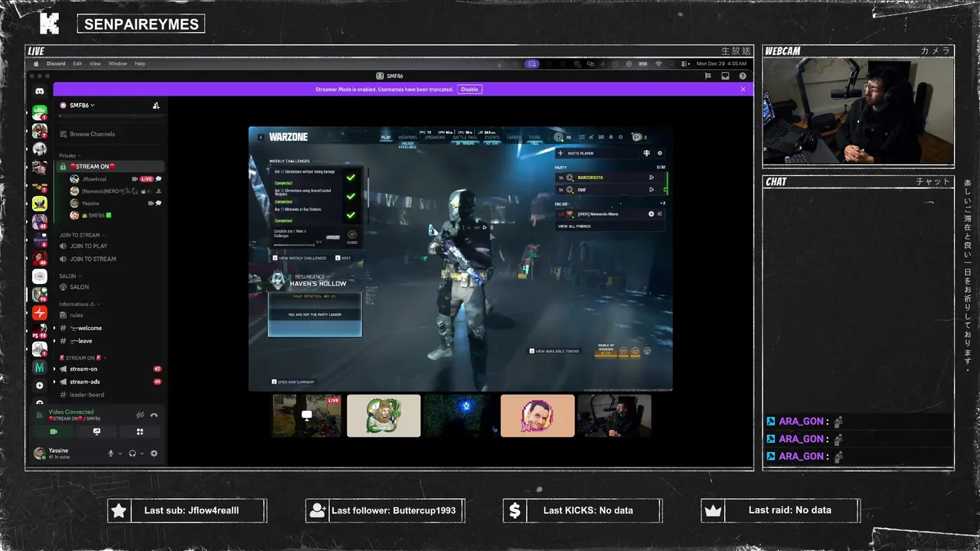Click the Warzone back arrow beside logo
Image resolution: width=980 pixels, height=551 pixels.
[x=261, y=137]
